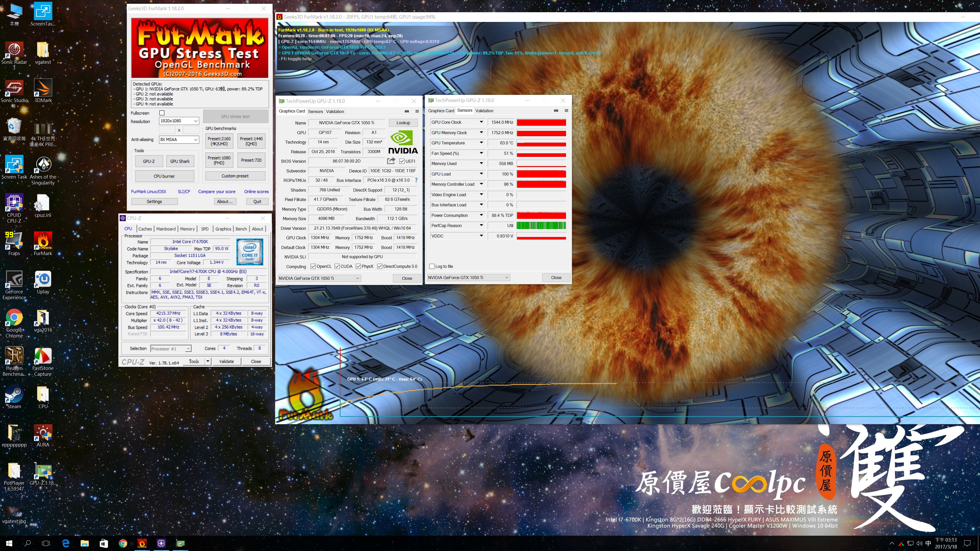
Task: Click Validate button in CPU-Z
Action: (226, 361)
